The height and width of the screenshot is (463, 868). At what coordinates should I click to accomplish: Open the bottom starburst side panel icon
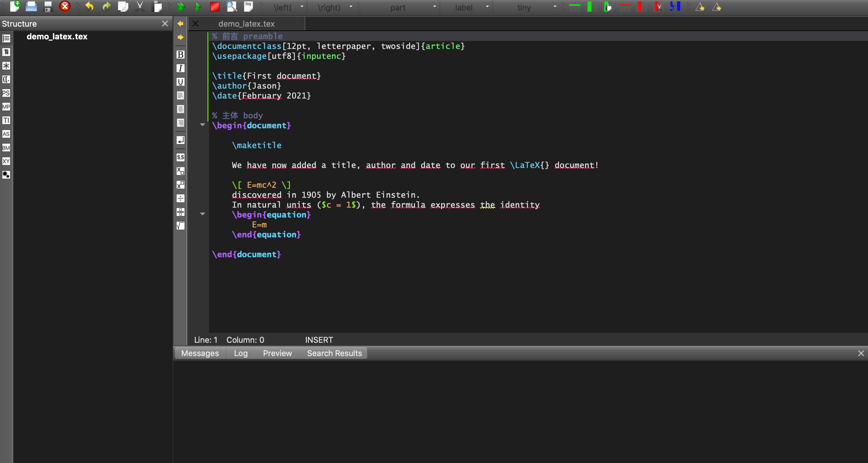tap(6, 175)
